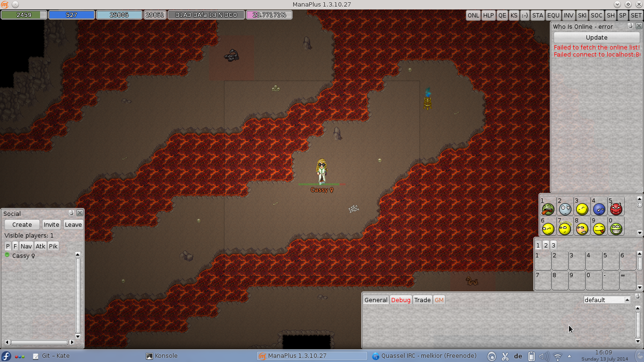Click the Cassy player character

click(322, 171)
